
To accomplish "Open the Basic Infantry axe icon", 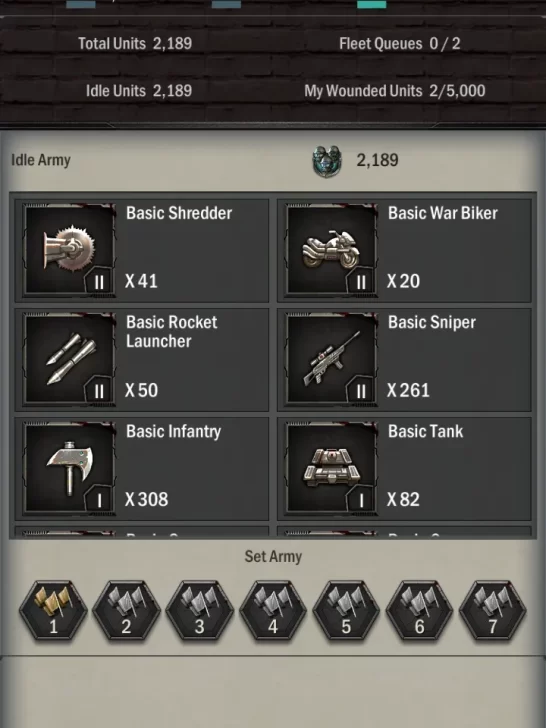I will 70,468.
